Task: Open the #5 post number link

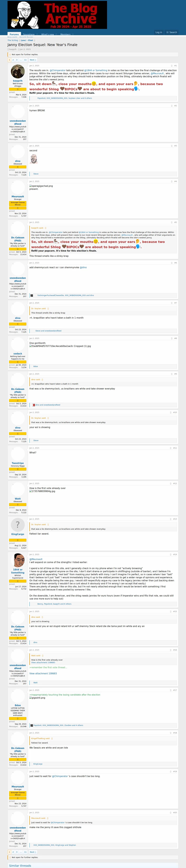Action: (176, 222)
